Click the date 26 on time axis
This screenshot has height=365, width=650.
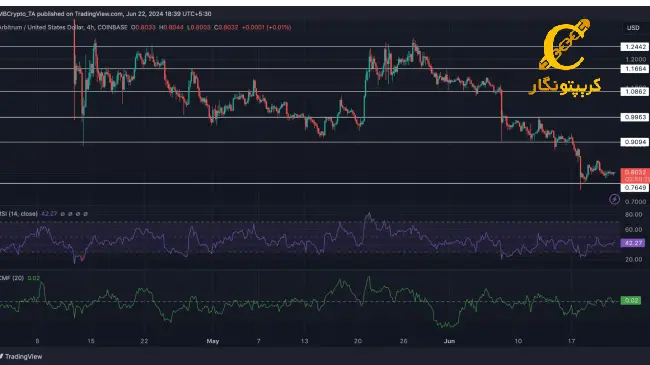coord(403,341)
